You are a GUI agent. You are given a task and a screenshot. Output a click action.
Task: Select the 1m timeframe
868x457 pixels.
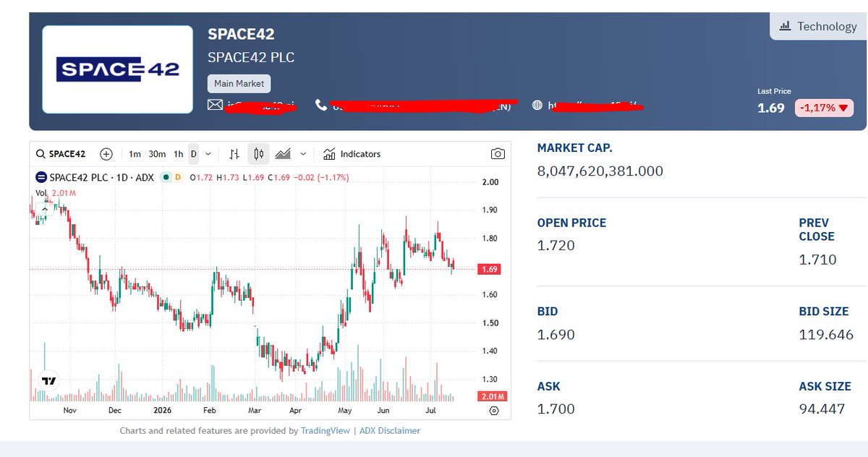tap(135, 154)
